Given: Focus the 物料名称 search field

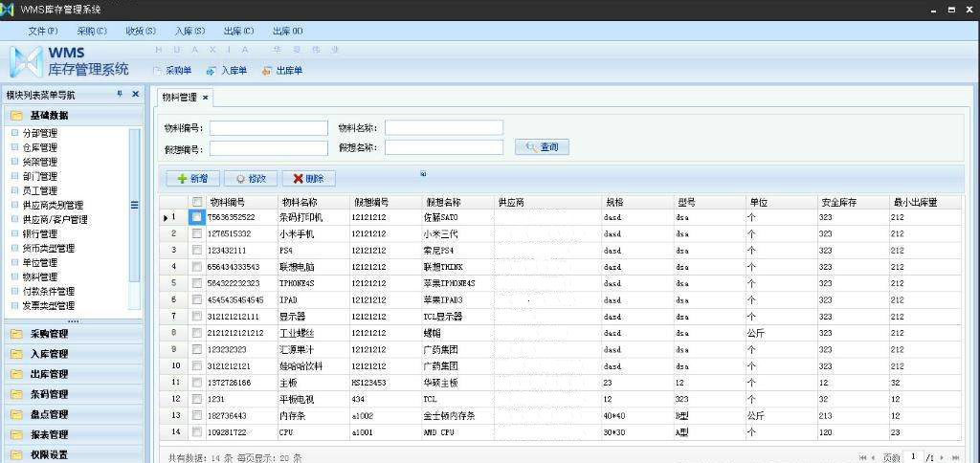Looking at the screenshot, I should pos(444,127).
